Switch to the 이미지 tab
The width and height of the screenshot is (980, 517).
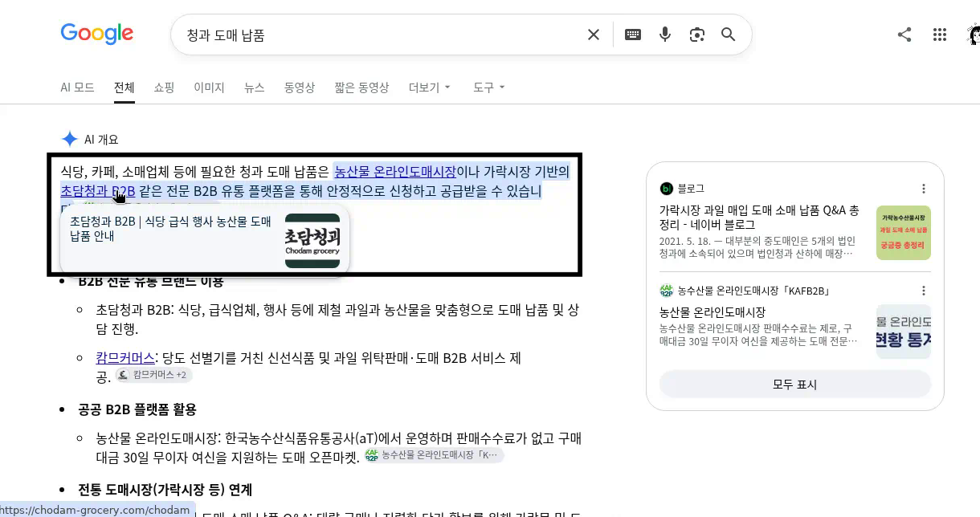209,88
